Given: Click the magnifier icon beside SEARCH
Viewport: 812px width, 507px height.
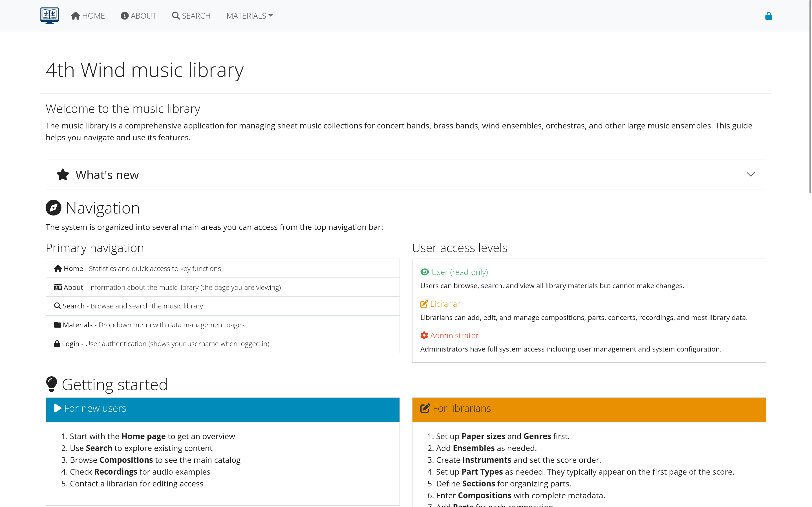Looking at the screenshot, I should coord(175,15).
